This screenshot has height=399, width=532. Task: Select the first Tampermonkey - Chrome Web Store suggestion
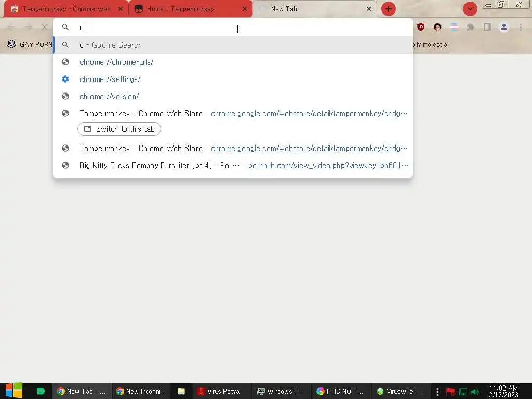pos(233,113)
